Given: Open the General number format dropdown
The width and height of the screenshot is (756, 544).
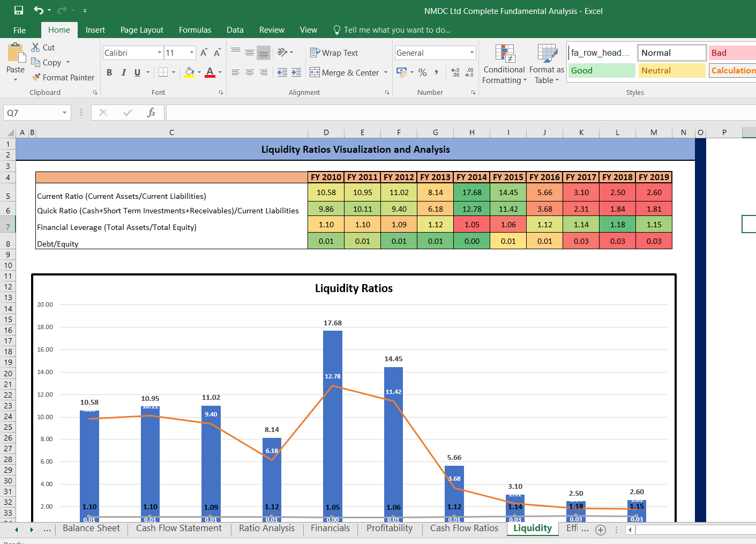Looking at the screenshot, I should (x=472, y=53).
